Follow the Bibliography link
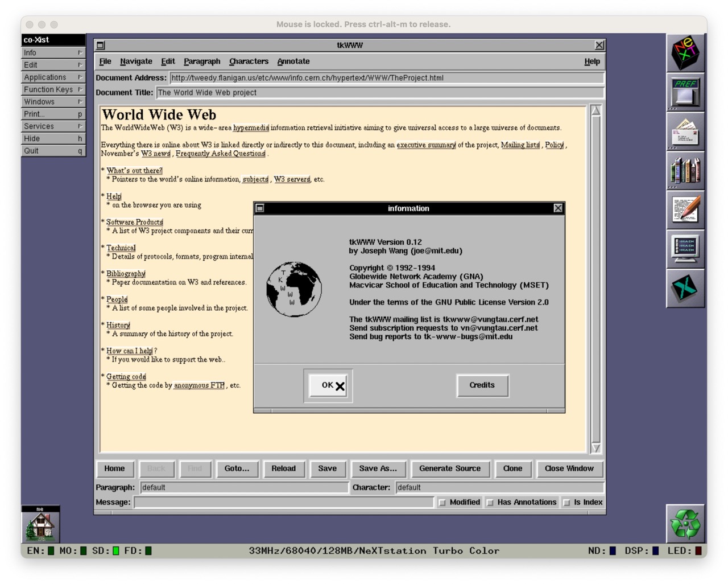The image size is (728, 584). click(126, 274)
